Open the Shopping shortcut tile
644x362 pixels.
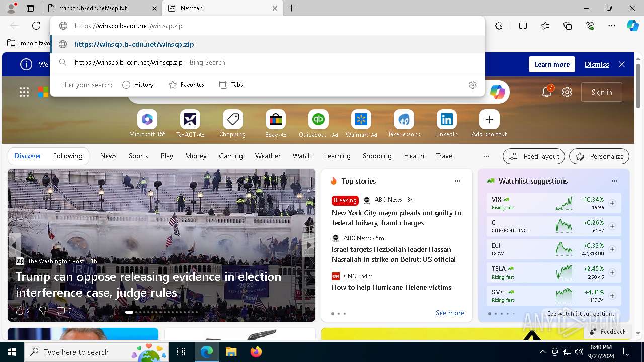tap(232, 124)
